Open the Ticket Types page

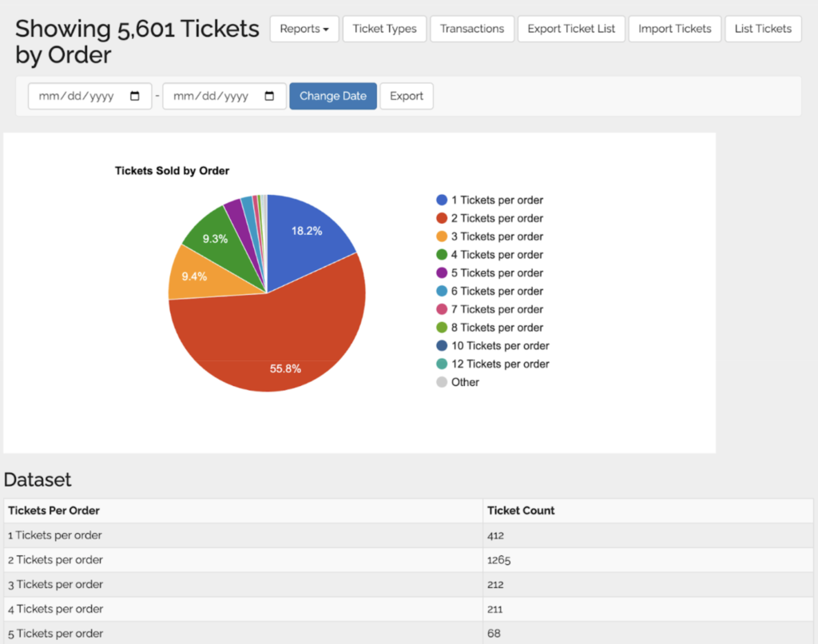(x=384, y=29)
